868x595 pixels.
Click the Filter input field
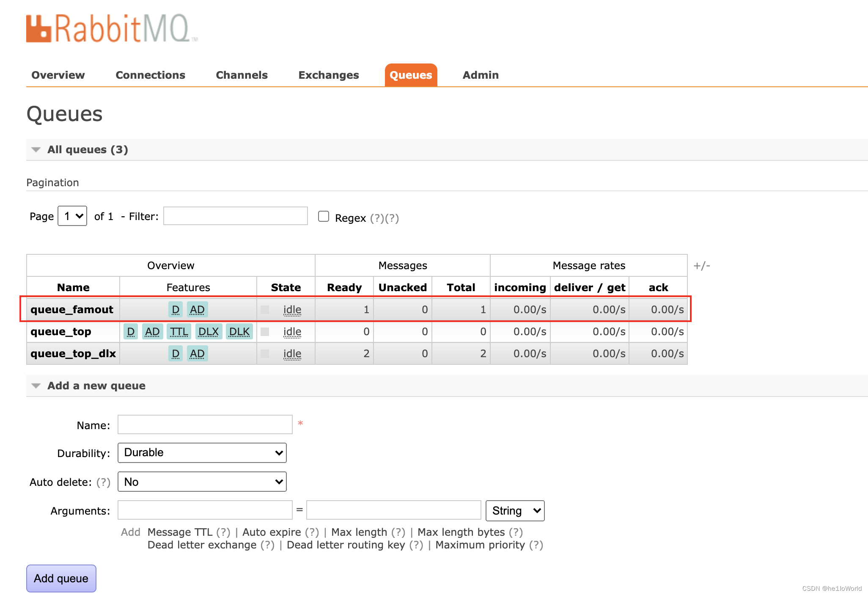click(x=235, y=216)
